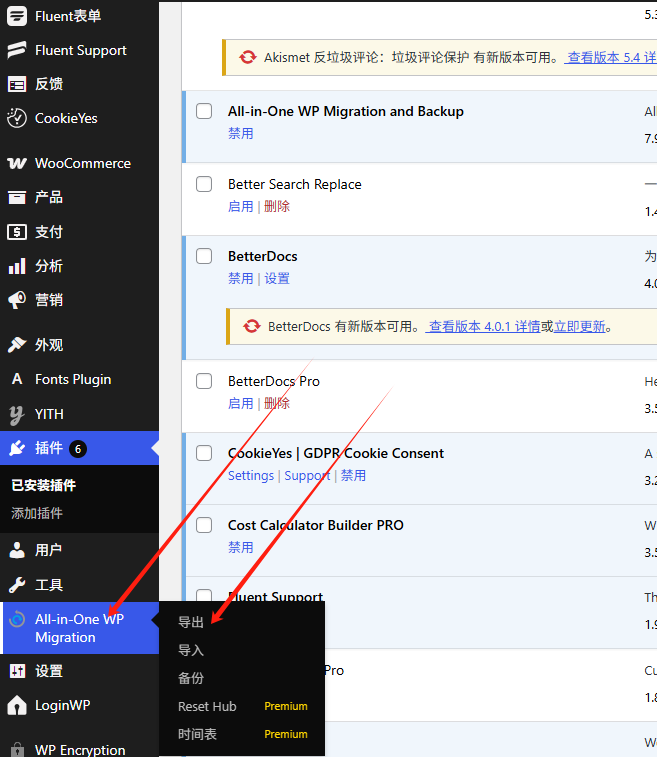Click the Better Search Replace plugin title
657x757 pixels.
pyautogui.click(x=294, y=184)
